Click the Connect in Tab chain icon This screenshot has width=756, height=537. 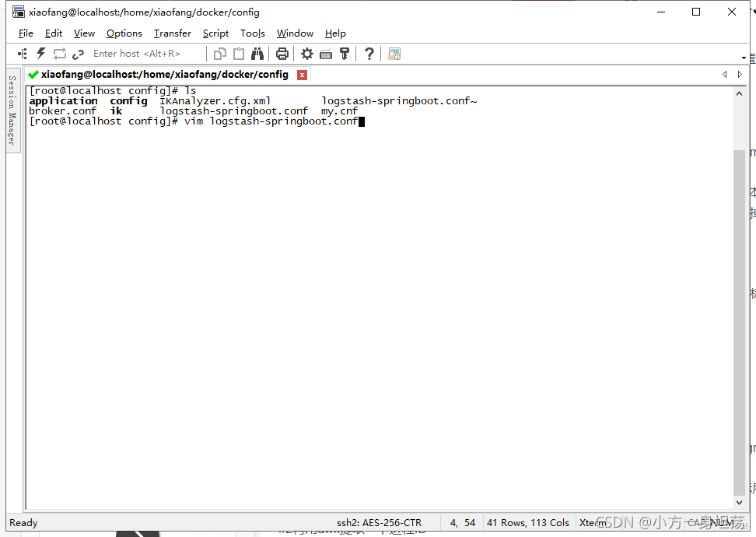point(78,54)
